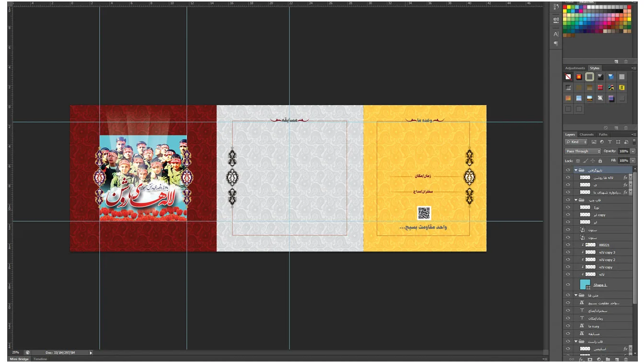Hide the Shape 1 layer

coord(568,285)
